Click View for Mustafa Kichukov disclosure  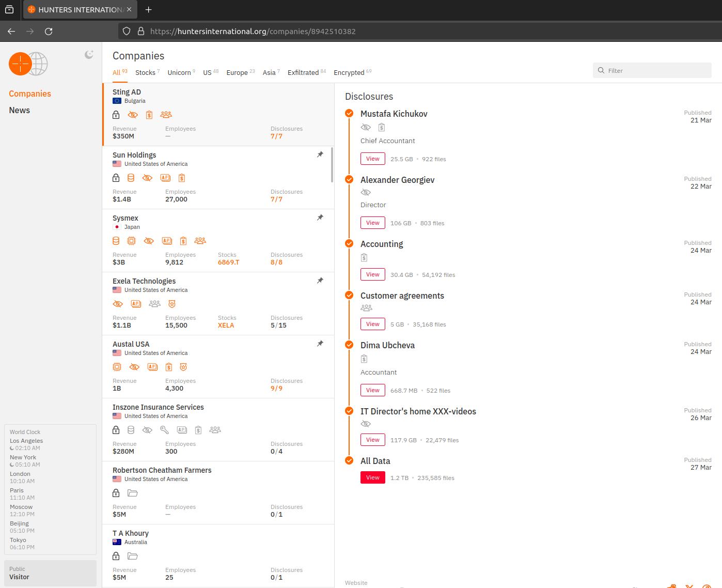point(373,159)
